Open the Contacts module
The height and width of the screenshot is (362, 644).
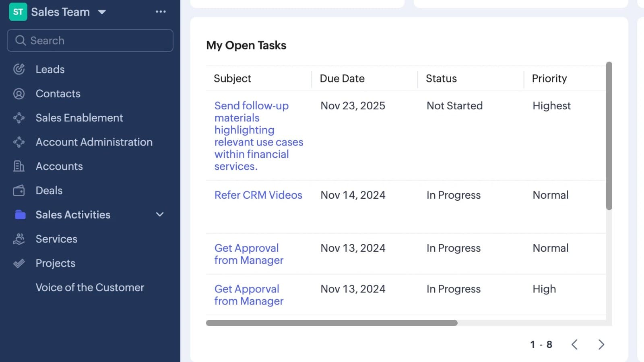[58, 94]
